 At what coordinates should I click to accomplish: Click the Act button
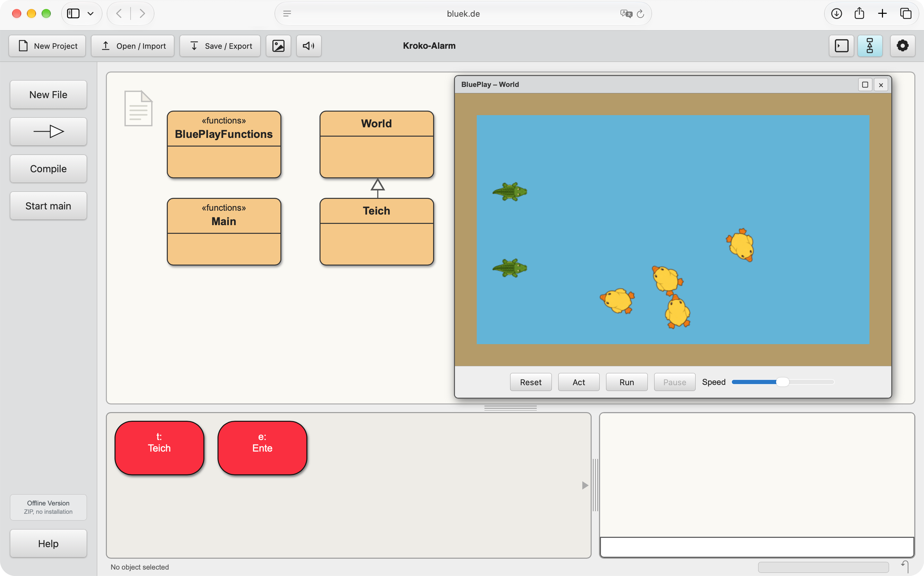[x=579, y=382]
